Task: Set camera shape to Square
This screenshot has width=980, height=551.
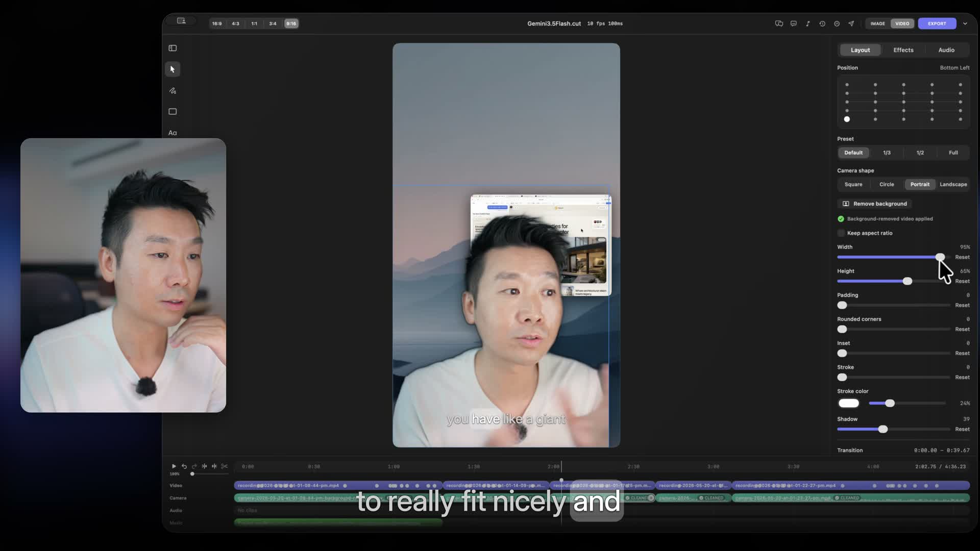Action: point(853,184)
